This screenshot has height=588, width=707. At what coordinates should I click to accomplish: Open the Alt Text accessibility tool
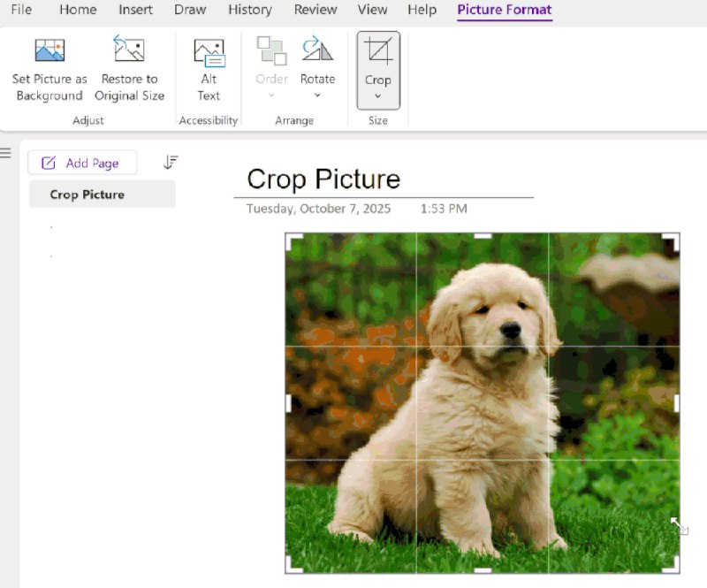(209, 52)
